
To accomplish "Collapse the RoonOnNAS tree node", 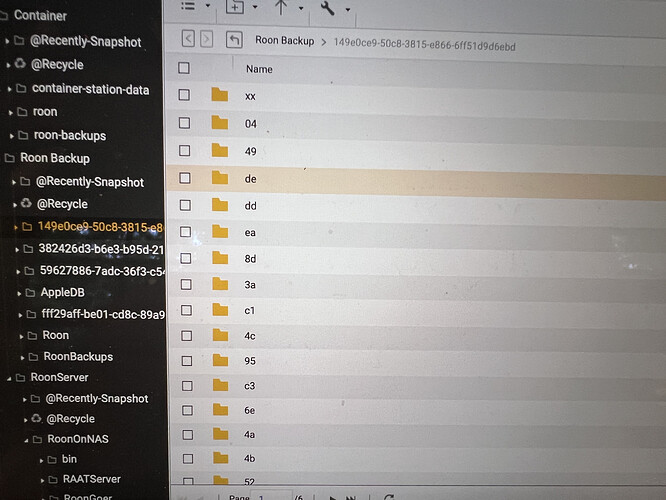I will (x=26, y=441).
